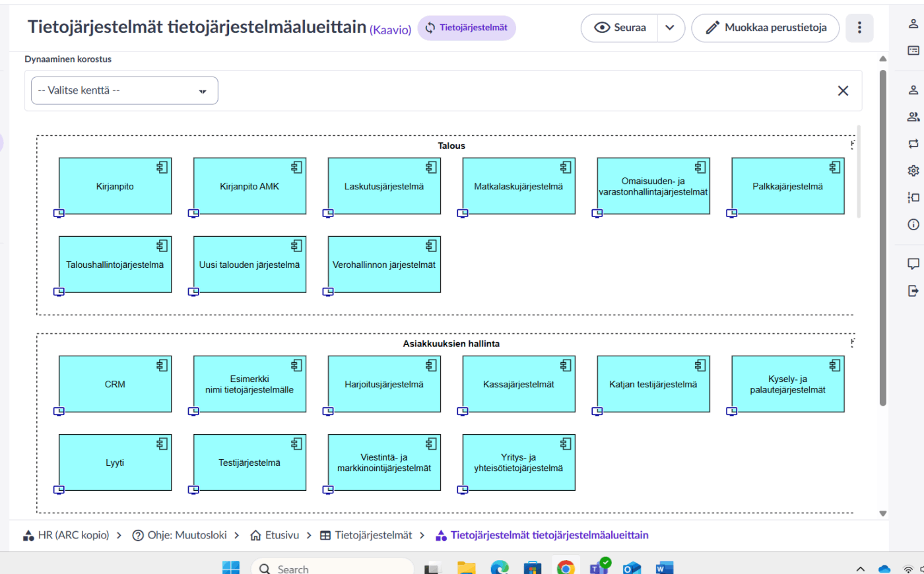Open Google Chrome from the taskbar

click(x=565, y=567)
